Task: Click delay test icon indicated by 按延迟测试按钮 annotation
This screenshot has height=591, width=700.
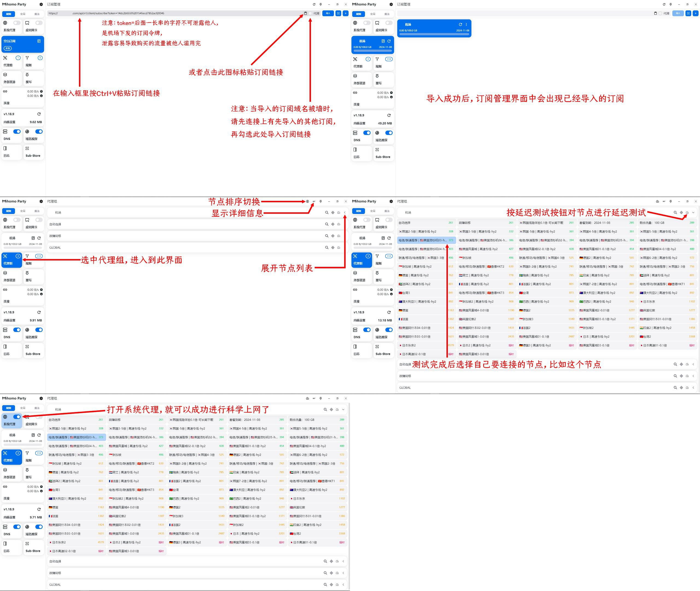Action: tap(687, 212)
